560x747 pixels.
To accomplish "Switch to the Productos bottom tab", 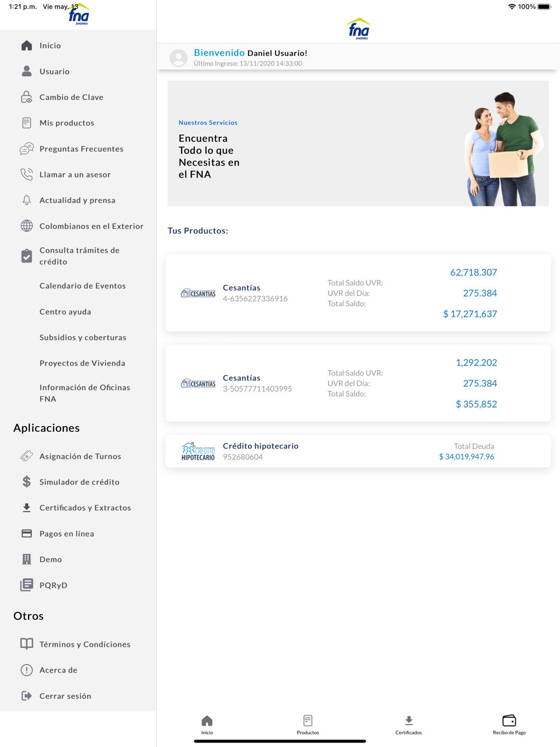I will coord(307,725).
